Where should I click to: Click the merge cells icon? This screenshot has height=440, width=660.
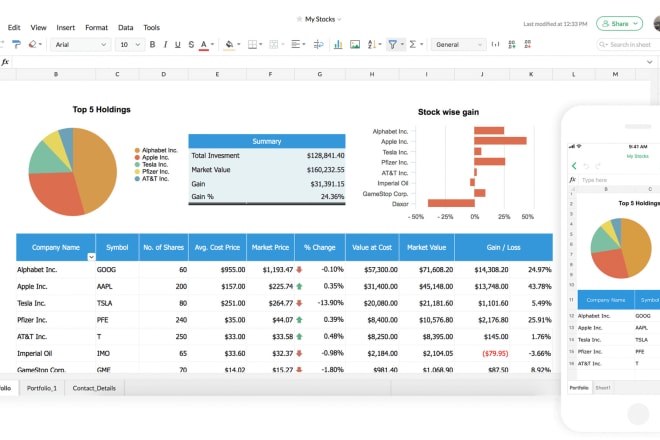274,44
